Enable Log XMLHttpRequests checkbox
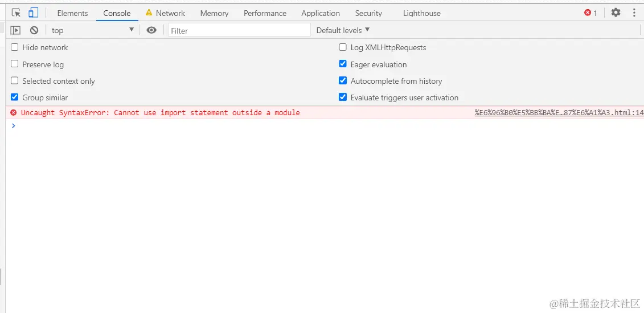 (343, 47)
